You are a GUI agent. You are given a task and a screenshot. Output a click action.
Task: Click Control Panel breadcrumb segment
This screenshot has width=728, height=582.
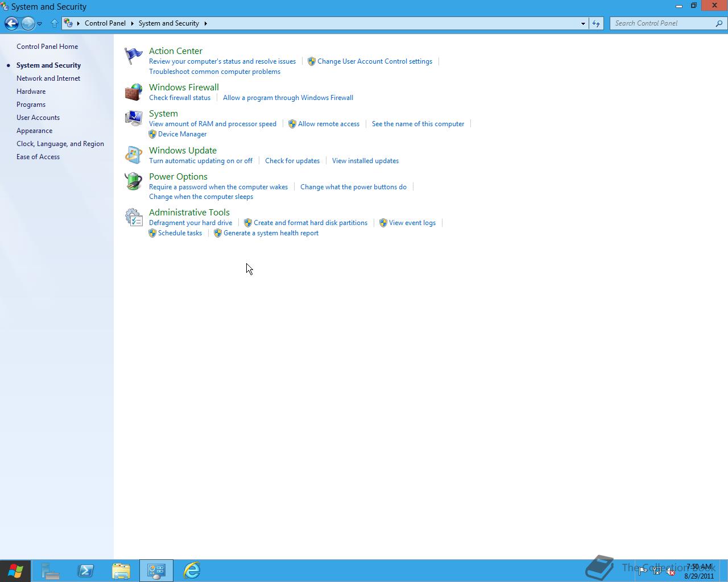click(x=105, y=23)
